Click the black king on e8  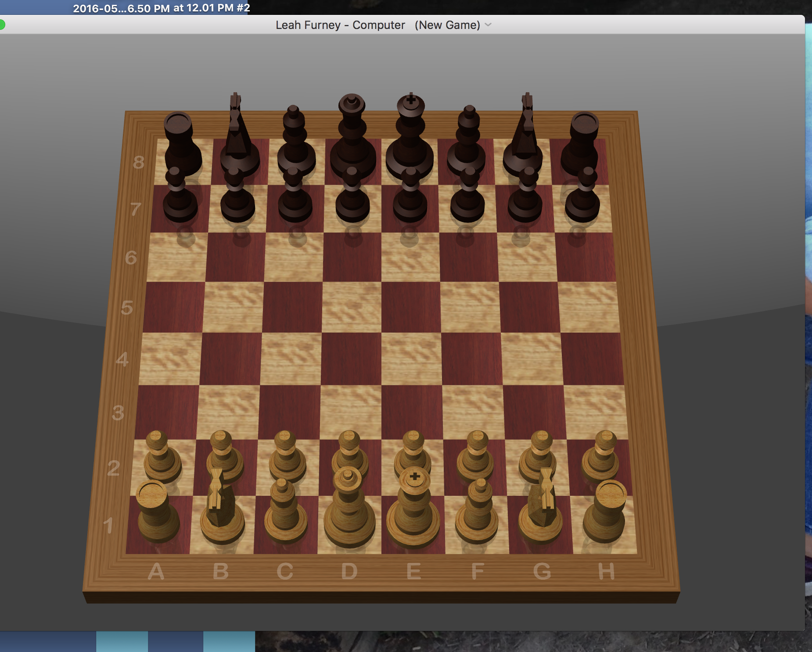pyautogui.click(x=410, y=136)
